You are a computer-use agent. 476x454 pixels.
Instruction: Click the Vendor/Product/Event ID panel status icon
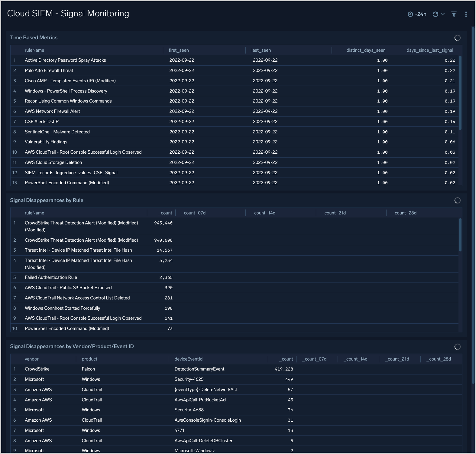coord(457,347)
